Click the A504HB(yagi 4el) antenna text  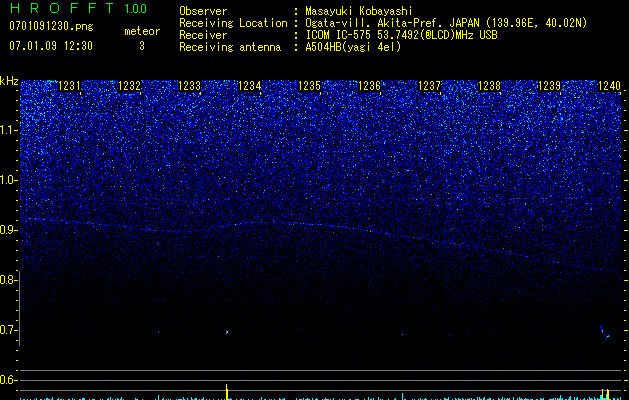click(353, 47)
